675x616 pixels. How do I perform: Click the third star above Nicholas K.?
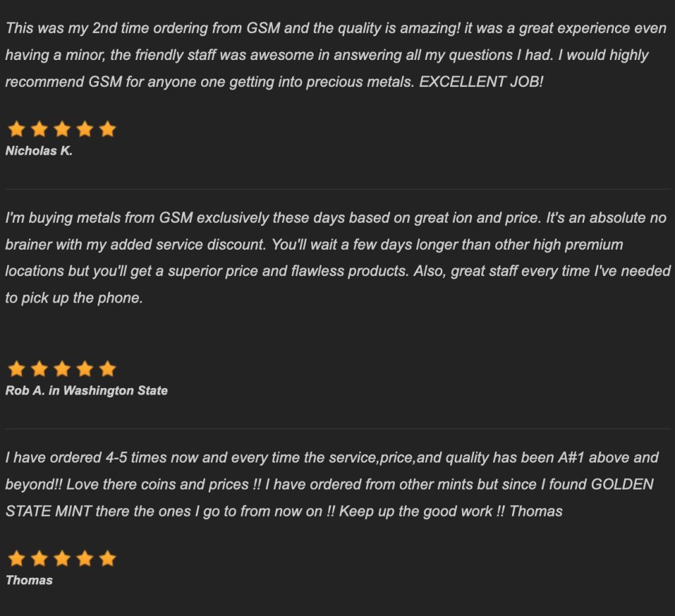coord(62,129)
